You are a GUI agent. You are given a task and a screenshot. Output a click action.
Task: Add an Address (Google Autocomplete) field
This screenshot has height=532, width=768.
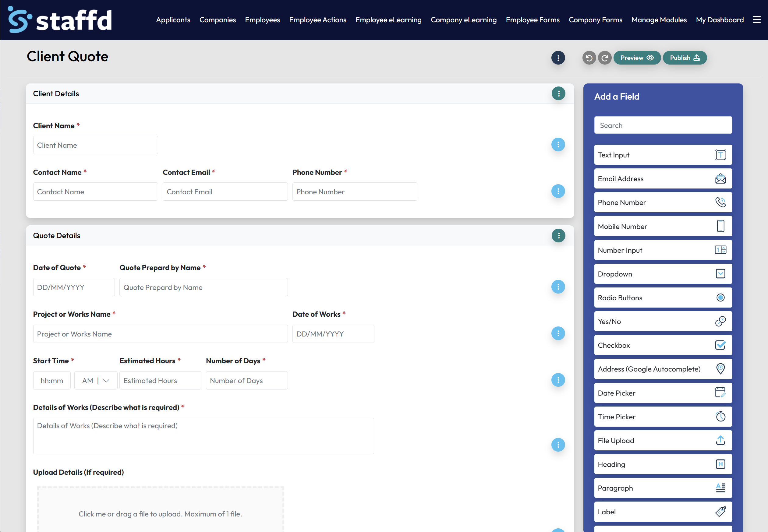[x=663, y=369]
